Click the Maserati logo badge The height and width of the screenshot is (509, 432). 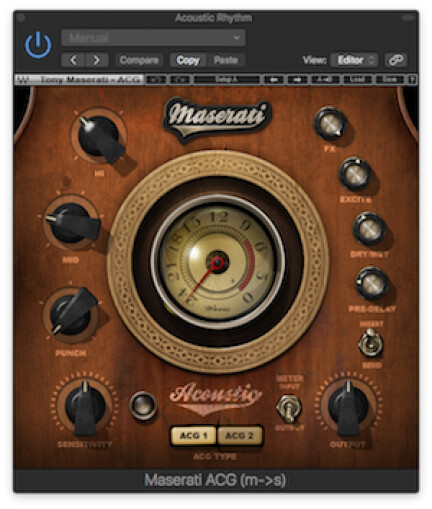(x=217, y=118)
